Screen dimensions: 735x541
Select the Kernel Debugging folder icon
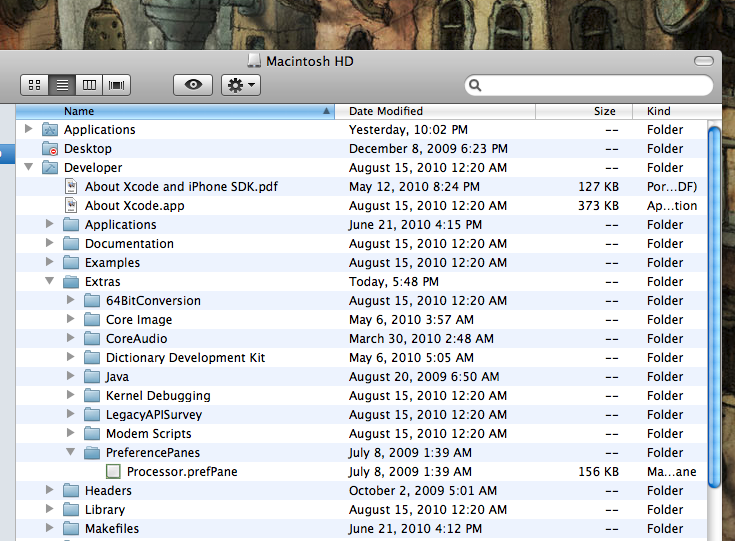92,395
